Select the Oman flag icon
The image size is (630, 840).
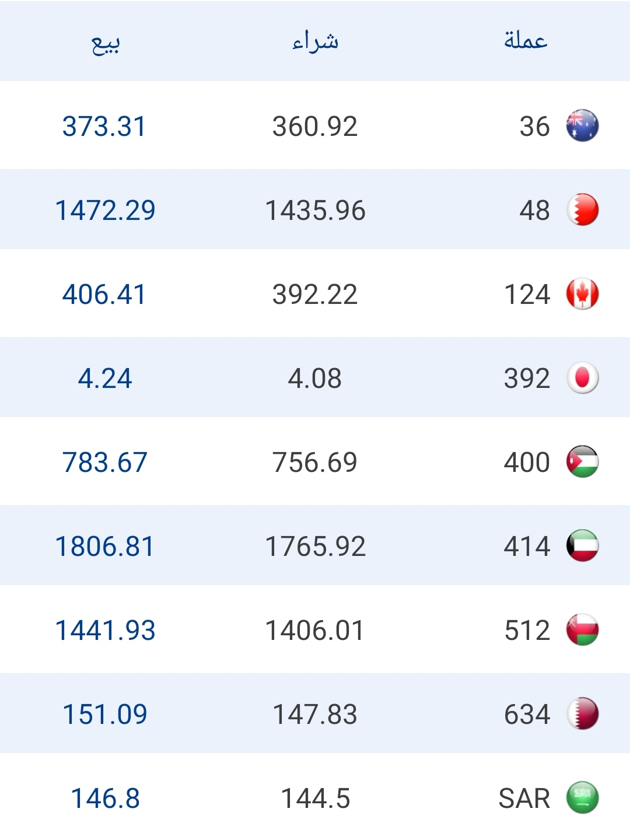(x=582, y=630)
